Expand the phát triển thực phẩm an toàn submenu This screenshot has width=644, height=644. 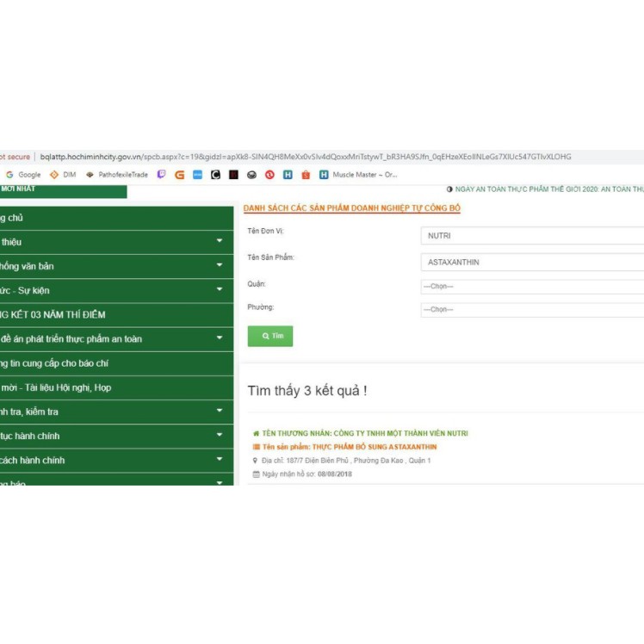click(220, 338)
